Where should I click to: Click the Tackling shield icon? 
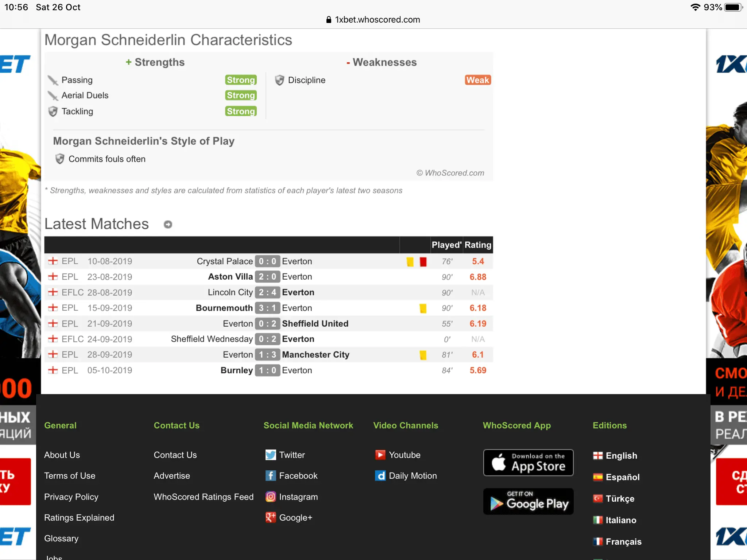coord(53,112)
